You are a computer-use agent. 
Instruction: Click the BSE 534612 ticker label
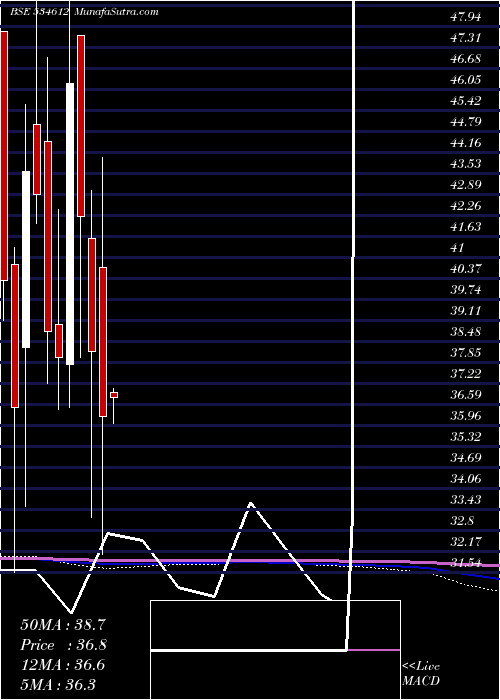(39, 12)
